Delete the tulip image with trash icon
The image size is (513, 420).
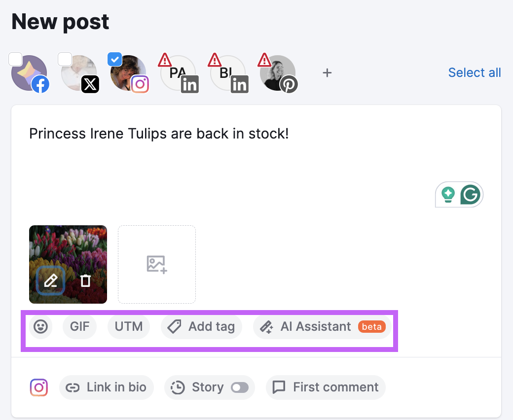(x=85, y=281)
